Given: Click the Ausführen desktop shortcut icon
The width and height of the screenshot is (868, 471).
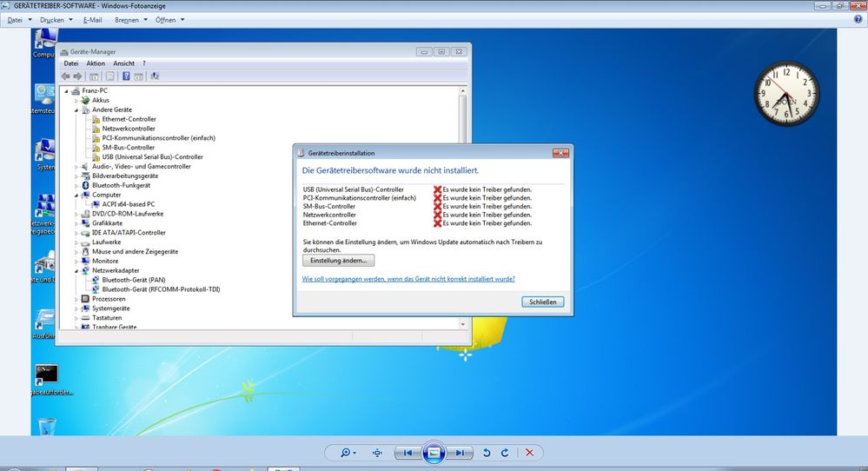Looking at the screenshot, I should click(44, 320).
